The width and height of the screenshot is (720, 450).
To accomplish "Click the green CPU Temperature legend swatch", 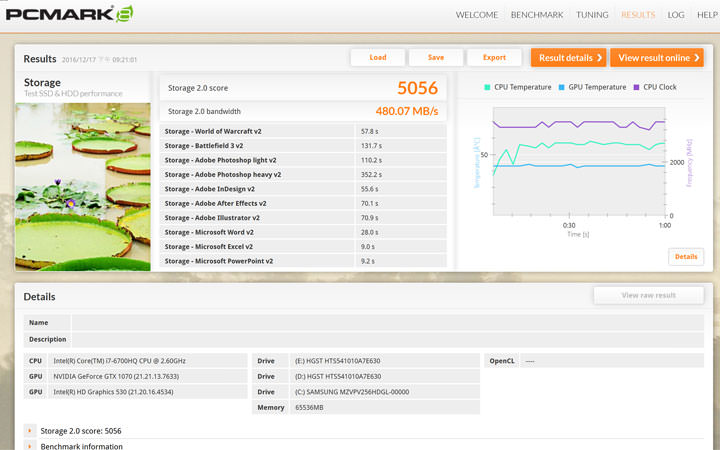I will (487, 87).
